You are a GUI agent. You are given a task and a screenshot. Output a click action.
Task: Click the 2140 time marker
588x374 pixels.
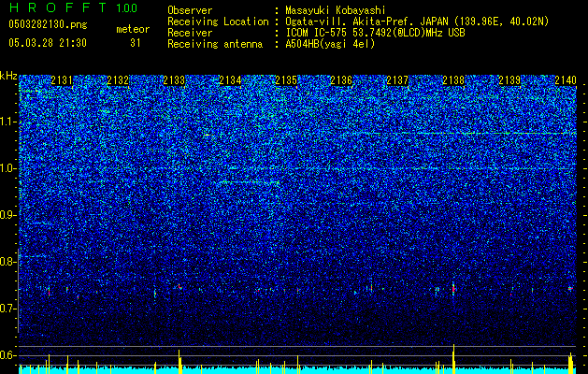point(566,80)
